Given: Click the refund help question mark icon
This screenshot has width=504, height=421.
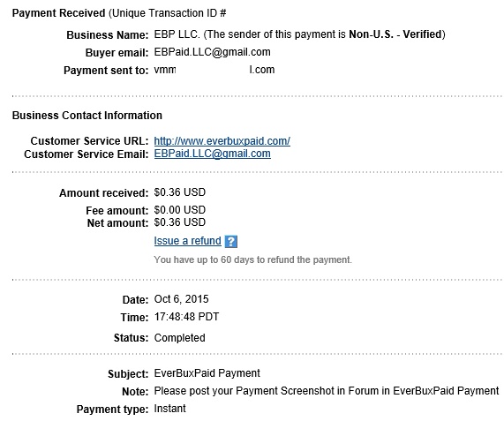Looking at the screenshot, I should coord(230,241).
